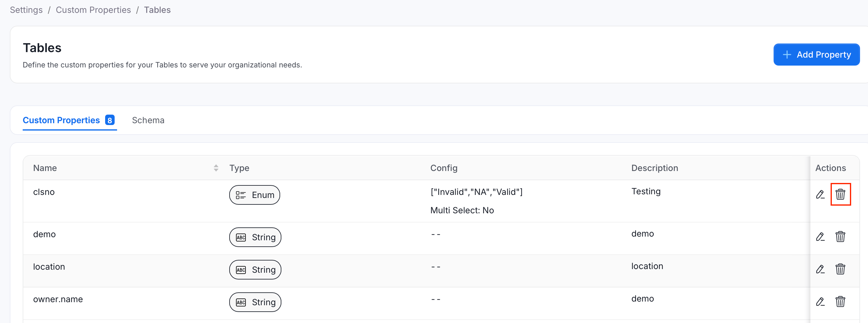Switch to the Schema tab
This screenshot has height=323, width=868.
click(x=148, y=120)
